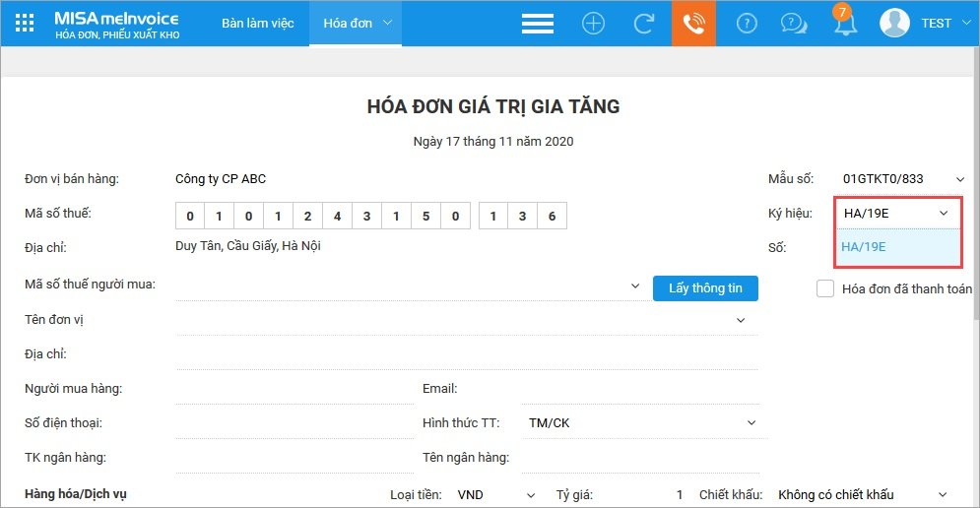Click the Lấy thông tin button

click(705, 288)
